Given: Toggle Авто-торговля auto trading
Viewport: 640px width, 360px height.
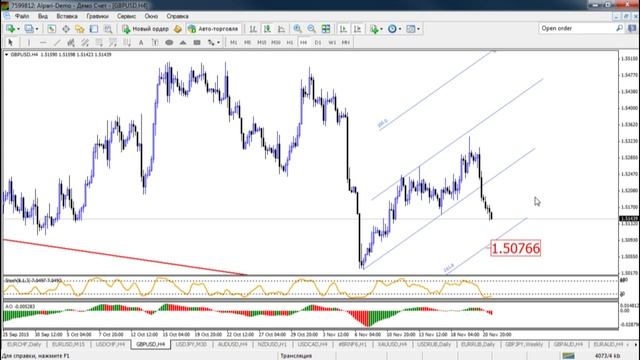Looking at the screenshot, I should tap(213, 29).
